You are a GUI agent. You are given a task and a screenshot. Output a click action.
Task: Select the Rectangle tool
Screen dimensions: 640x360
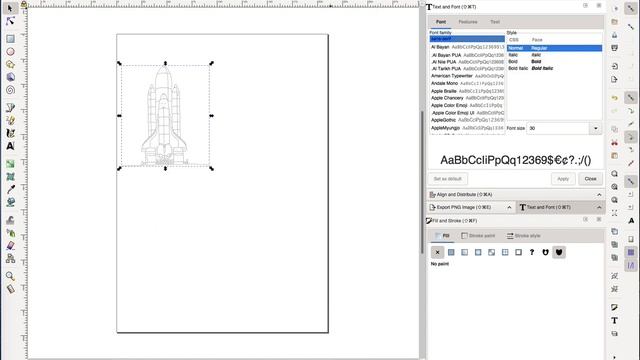coord(10,39)
